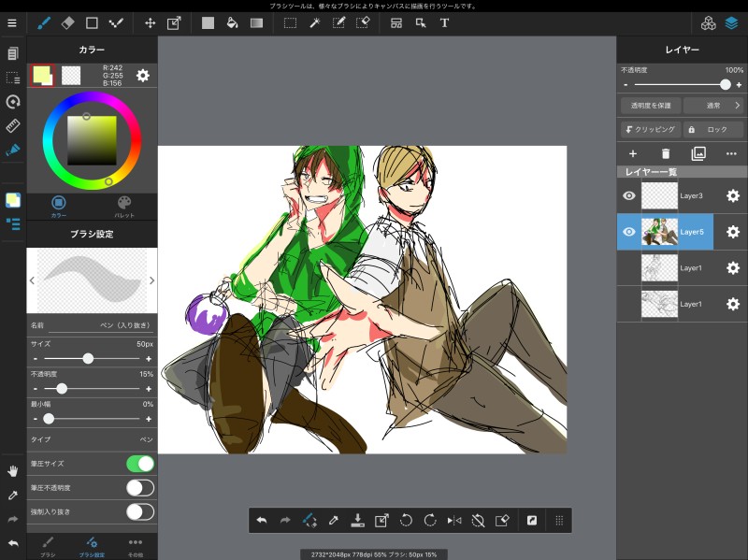Viewport: 748px width, 560px height.
Task: Choose the Magic Wand selection tool
Action: (315, 23)
